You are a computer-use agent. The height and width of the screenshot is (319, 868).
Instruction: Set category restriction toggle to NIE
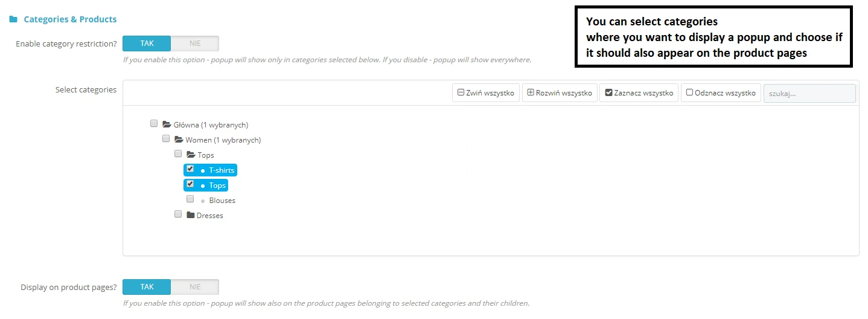point(195,43)
